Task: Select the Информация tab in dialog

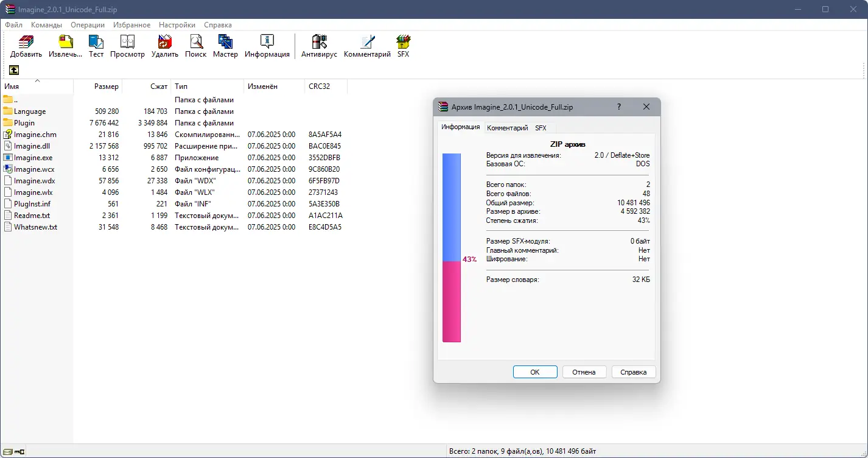Action: (x=461, y=127)
